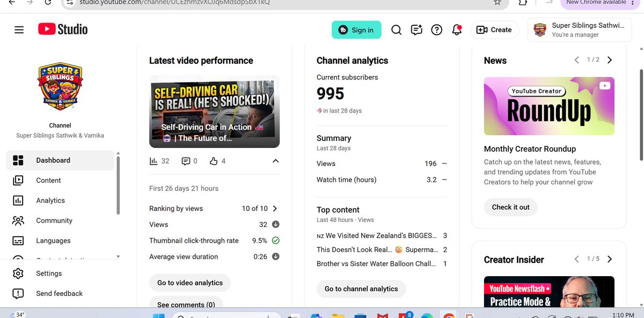Click the Send feedback exclamation icon
The height and width of the screenshot is (318, 644).
18,293
